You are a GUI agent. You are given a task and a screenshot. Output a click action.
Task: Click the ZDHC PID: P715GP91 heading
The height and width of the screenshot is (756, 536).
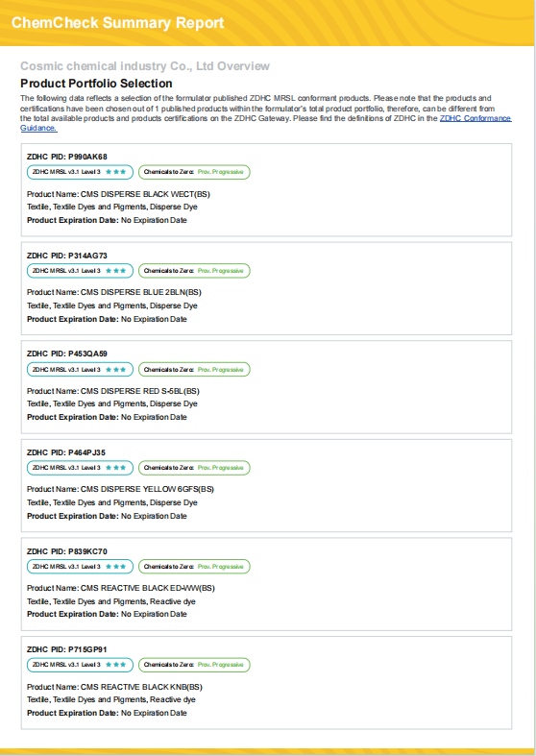tap(67, 650)
